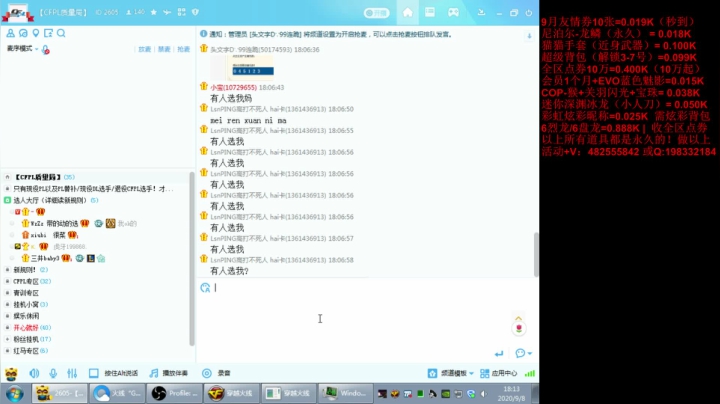Send the message with the return arrow button
The width and height of the screenshot is (720, 404).
pyautogui.click(x=499, y=354)
